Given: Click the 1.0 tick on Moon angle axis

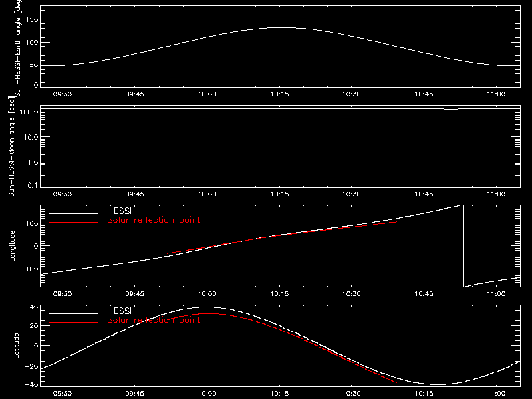Looking at the screenshot, I should 33,162.
